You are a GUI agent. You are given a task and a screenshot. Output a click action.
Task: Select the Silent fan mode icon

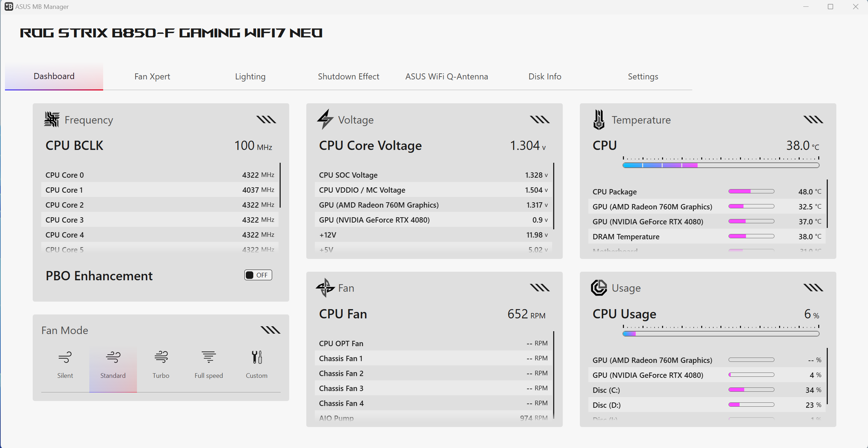[x=65, y=357]
